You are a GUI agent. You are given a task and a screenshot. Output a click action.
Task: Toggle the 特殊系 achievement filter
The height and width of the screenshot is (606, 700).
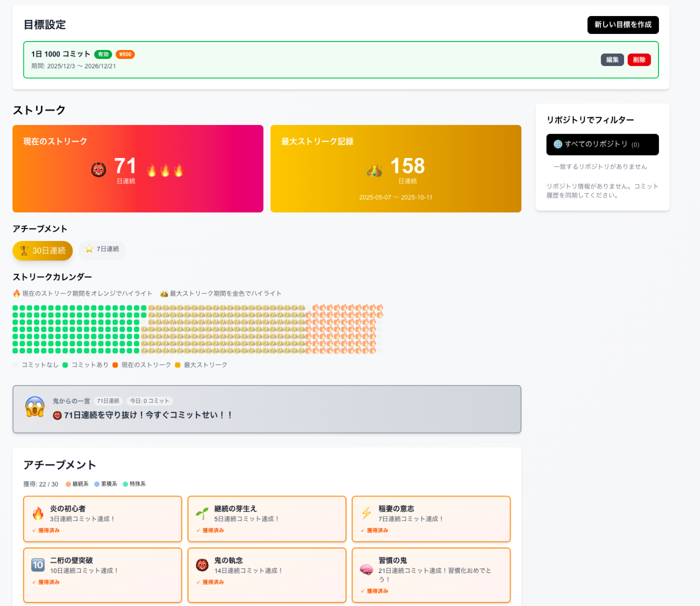134,484
